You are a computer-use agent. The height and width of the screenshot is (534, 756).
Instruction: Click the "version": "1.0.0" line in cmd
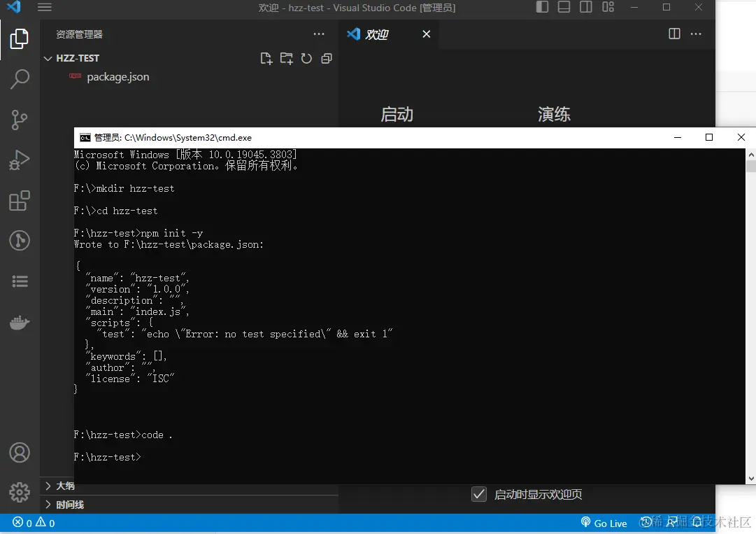point(137,290)
